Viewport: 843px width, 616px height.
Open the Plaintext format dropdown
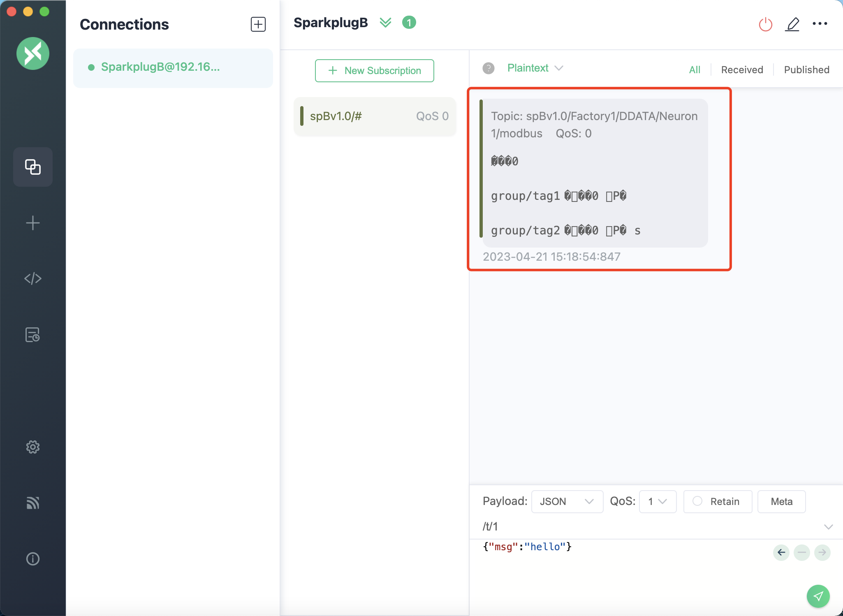click(535, 68)
